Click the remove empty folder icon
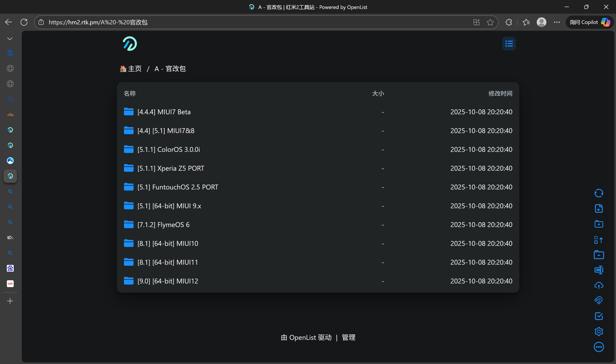This screenshot has height=364, width=616. (599, 255)
